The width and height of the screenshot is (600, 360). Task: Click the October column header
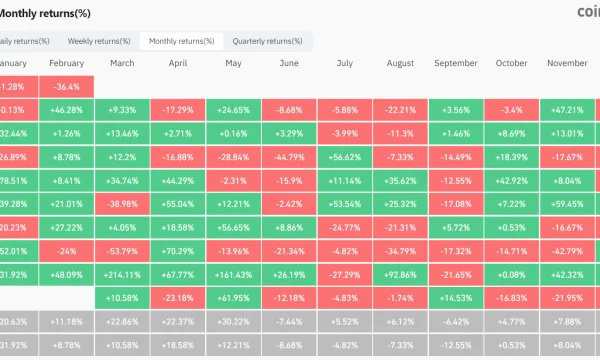[x=511, y=63]
